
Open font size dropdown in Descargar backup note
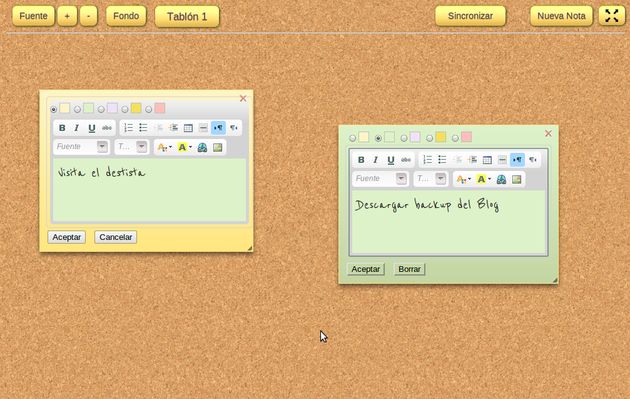pos(431,179)
